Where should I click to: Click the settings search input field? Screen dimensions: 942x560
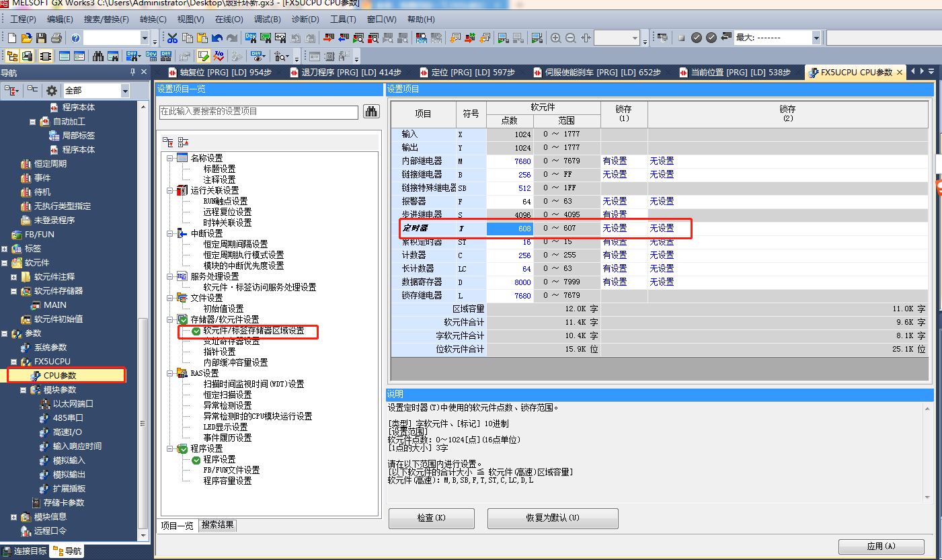click(258, 112)
